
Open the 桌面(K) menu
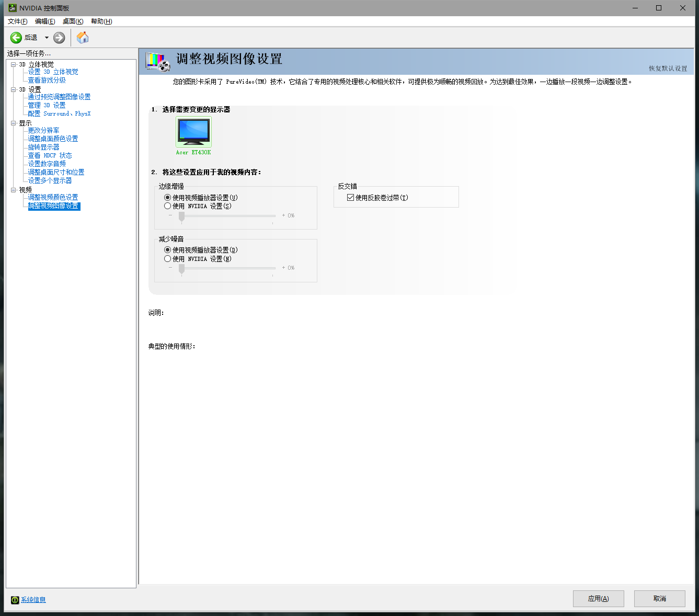[x=73, y=21]
